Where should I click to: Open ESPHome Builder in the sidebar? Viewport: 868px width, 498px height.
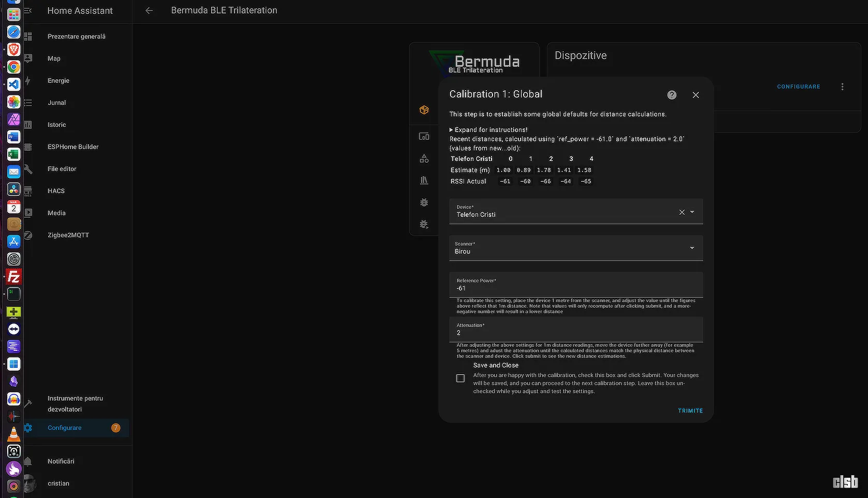click(x=76, y=147)
